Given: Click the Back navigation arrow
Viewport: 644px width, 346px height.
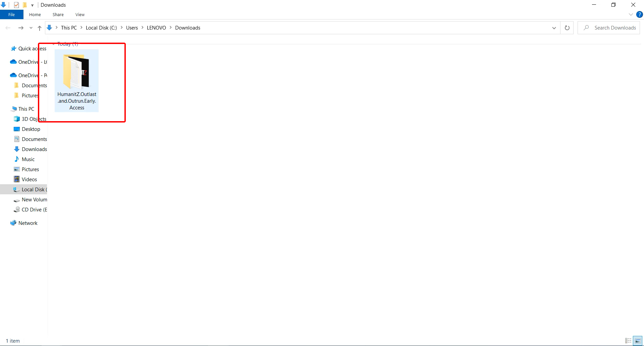Looking at the screenshot, I should click(x=8, y=28).
